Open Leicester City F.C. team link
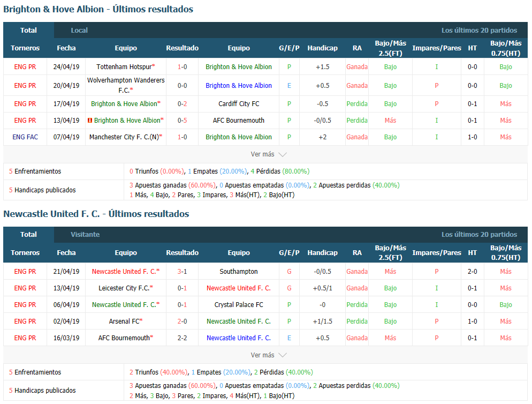The height and width of the screenshot is (404, 532). [x=124, y=288]
